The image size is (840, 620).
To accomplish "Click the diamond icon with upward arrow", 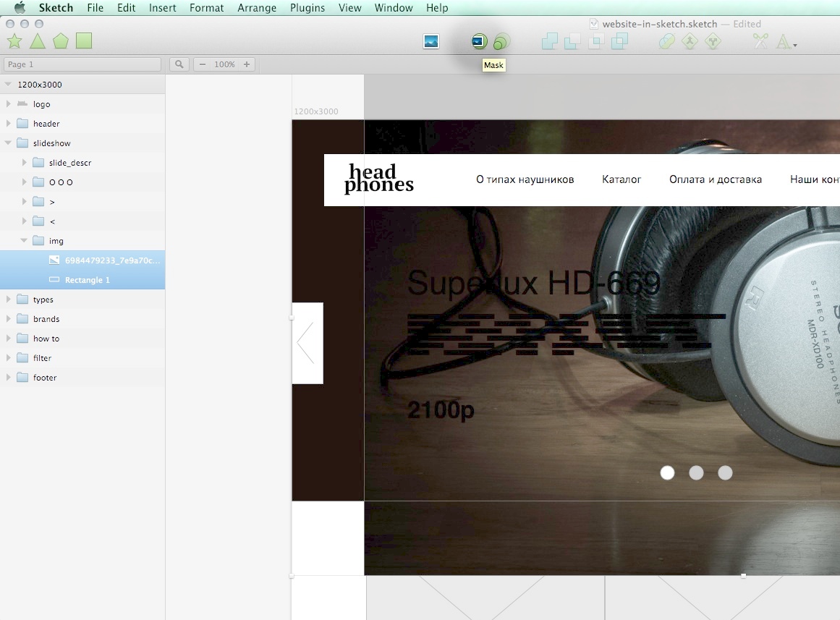I will [690, 41].
